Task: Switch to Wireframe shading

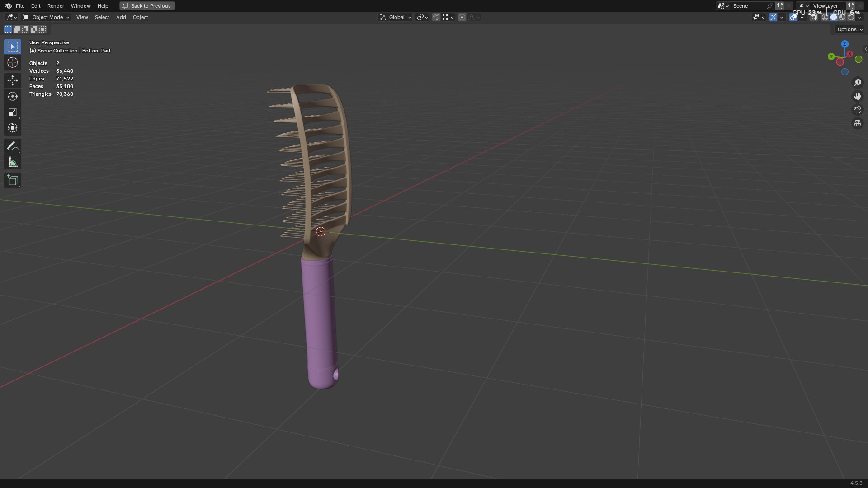Action: click(825, 17)
